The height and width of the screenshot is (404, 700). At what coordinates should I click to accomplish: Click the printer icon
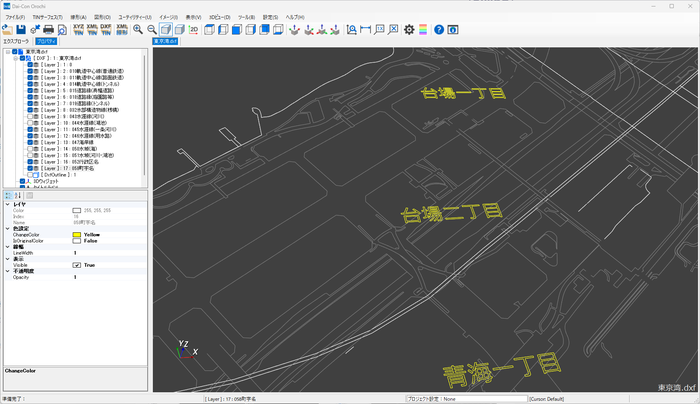click(48, 29)
